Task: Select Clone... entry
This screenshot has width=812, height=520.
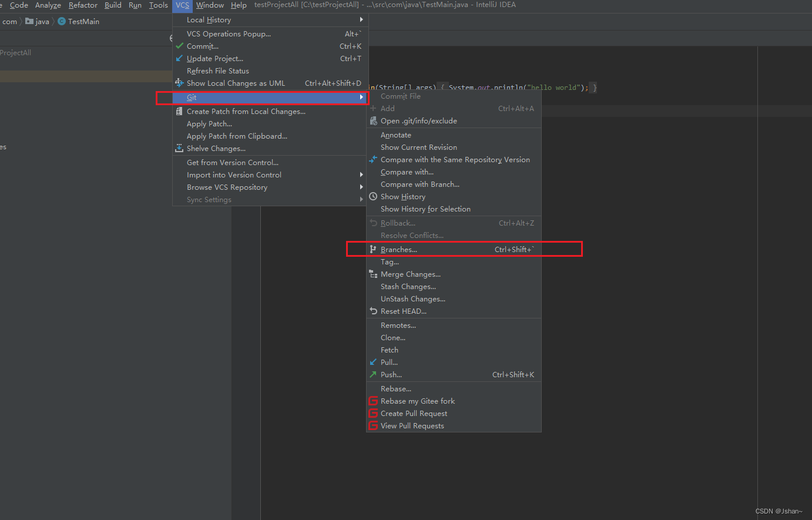Action: (454, 337)
